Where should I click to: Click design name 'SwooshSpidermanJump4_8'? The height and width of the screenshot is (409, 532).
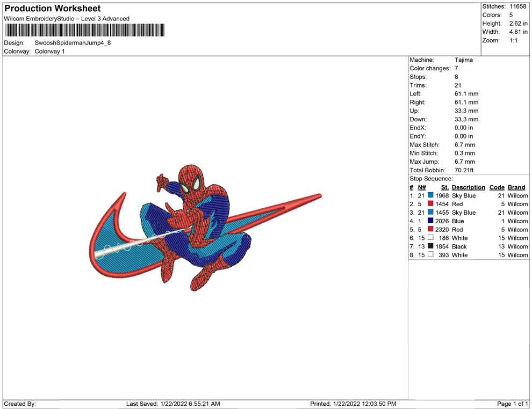[73, 43]
